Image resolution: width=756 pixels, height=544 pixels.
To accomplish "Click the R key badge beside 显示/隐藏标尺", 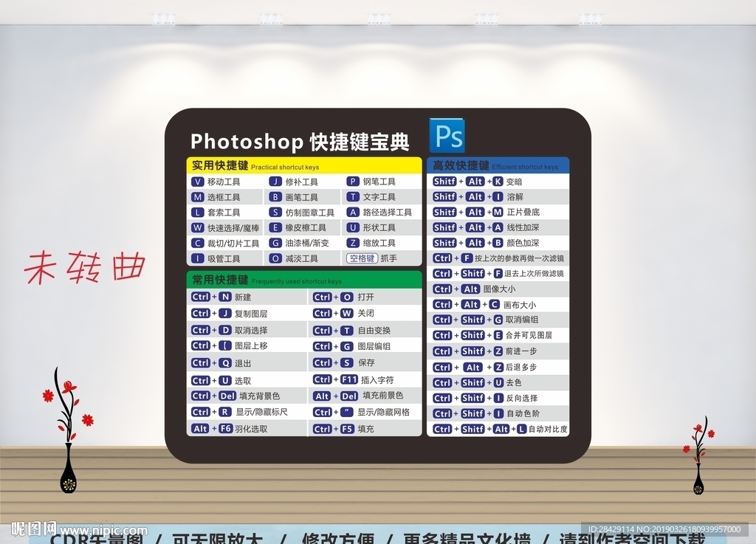I will click(x=225, y=412).
